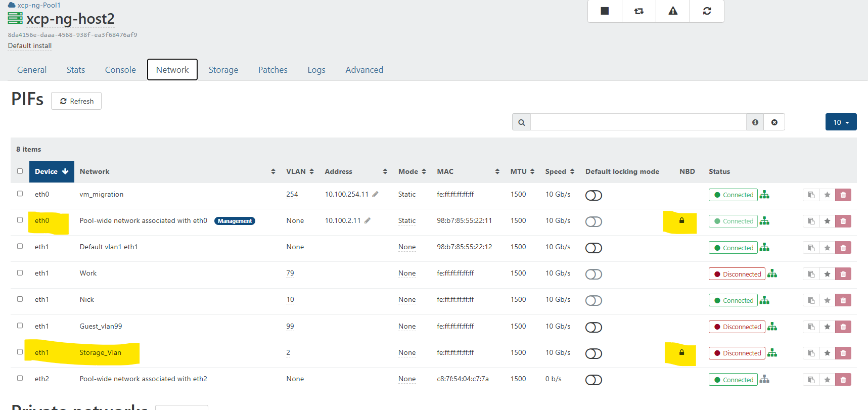Edit the 10.100.2.11 address pencil icon
The height and width of the screenshot is (410, 868).
tap(368, 220)
